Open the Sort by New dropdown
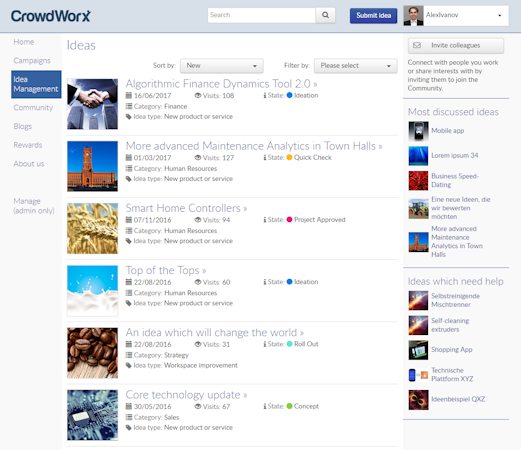The image size is (521, 450). click(x=222, y=66)
